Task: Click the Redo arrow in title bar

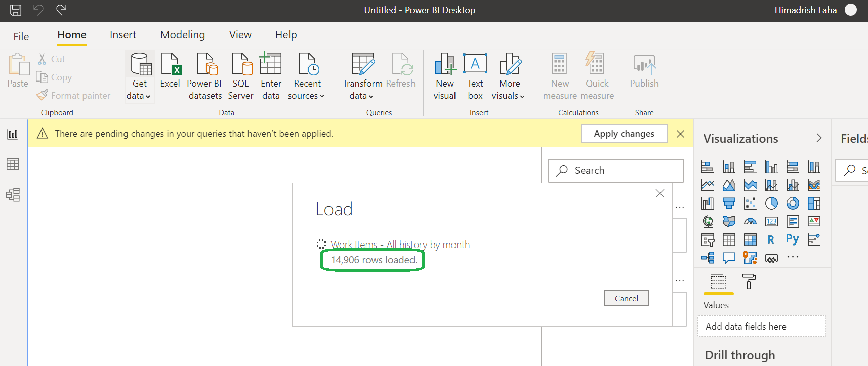Action: [61, 10]
